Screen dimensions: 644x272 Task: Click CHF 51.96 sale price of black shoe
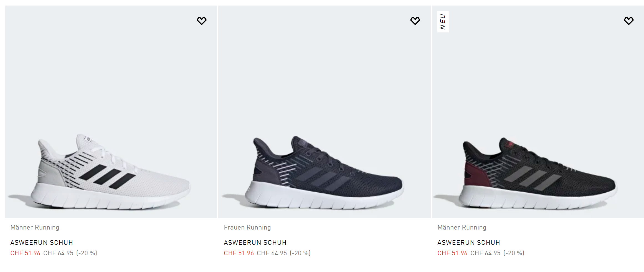coord(452,253)
